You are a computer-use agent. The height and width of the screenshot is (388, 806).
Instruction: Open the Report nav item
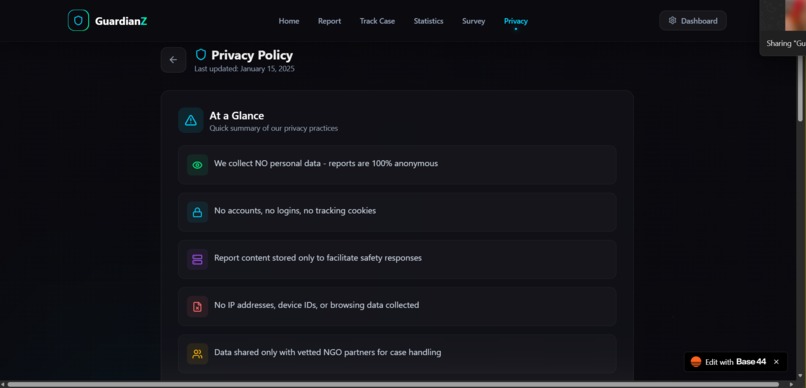click(x=329, y=21)
